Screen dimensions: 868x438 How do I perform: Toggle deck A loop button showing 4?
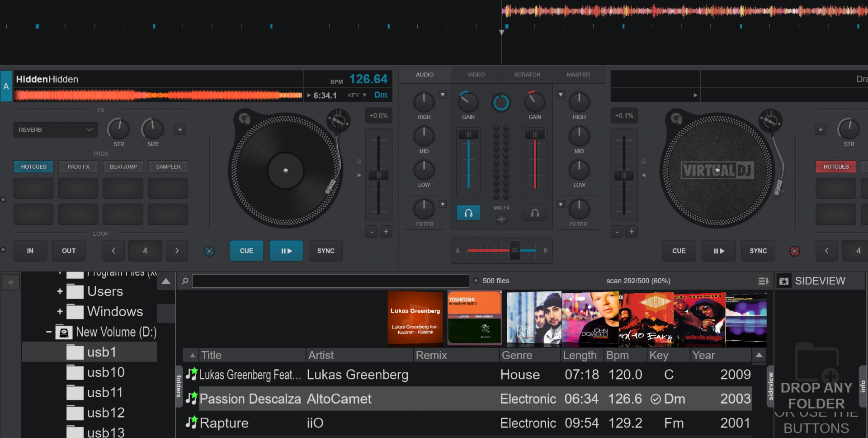(145, 251)
